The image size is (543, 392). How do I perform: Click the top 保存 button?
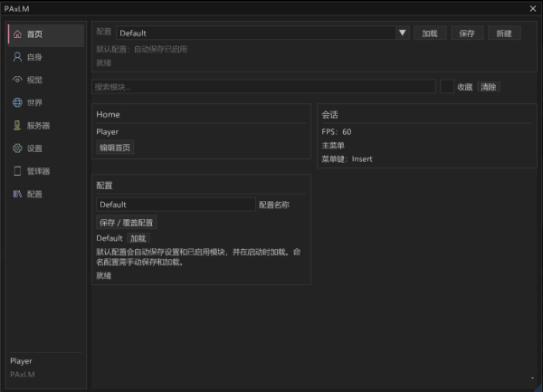pos(467,33)
